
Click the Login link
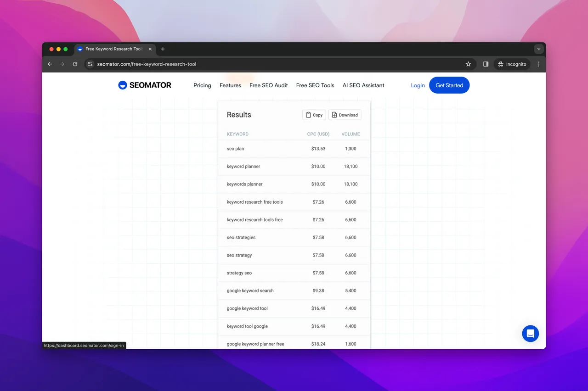(x=418, y=85)
